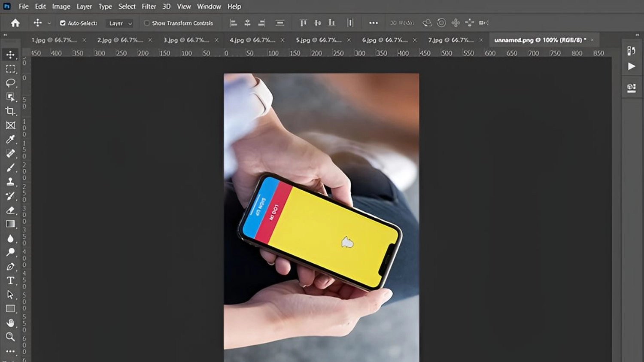Select the Zoom tool
Image resolution: width=644 pixels, height=362 pixels.
tap(11, 337)
